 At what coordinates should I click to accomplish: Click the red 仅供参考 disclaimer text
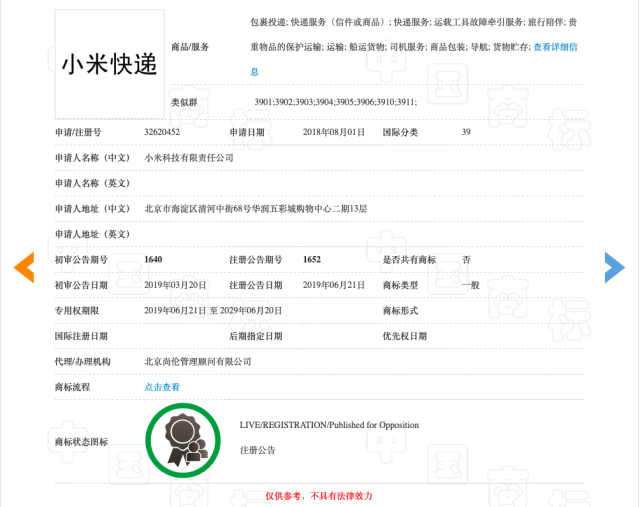(319, 495)
